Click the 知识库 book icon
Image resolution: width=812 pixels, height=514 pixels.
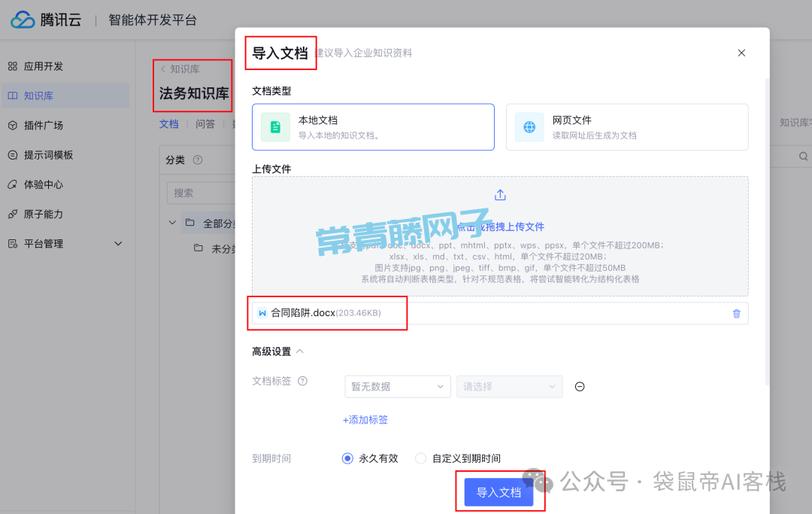pos(13,96)
